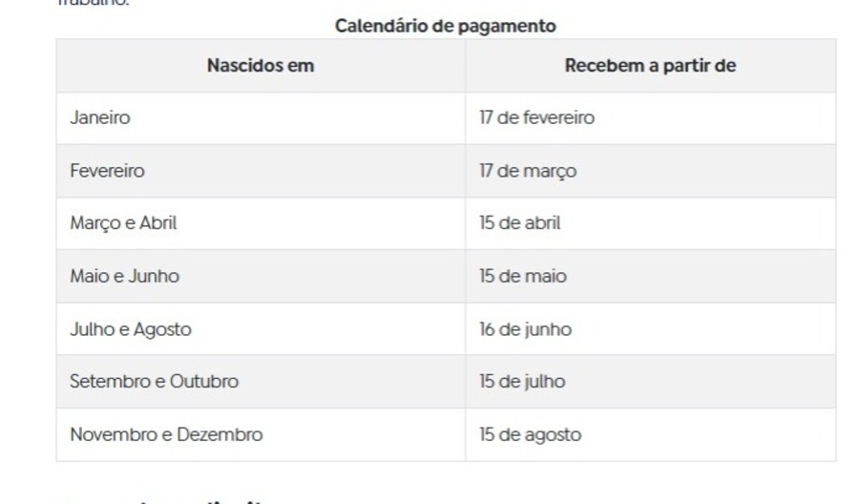Image resolution: width=859 pixels, height=504 pixels.
Task: Click the '15 de maio' date cell
Action: click(651, 276)
